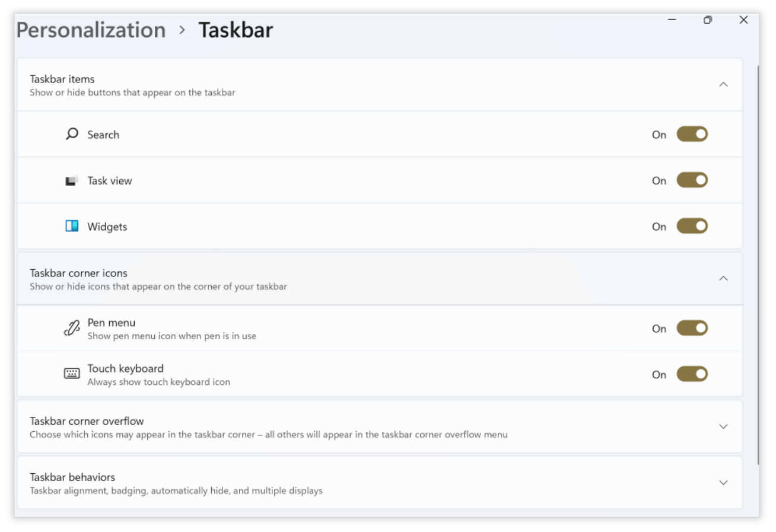
Task: Close the Settings window
Action: 743,20
